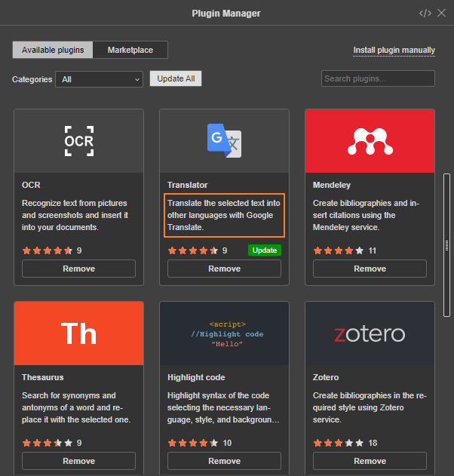This screenshot has width=454, height=476.
Task: Click the OCR plugin title
Action: point(31,185)
